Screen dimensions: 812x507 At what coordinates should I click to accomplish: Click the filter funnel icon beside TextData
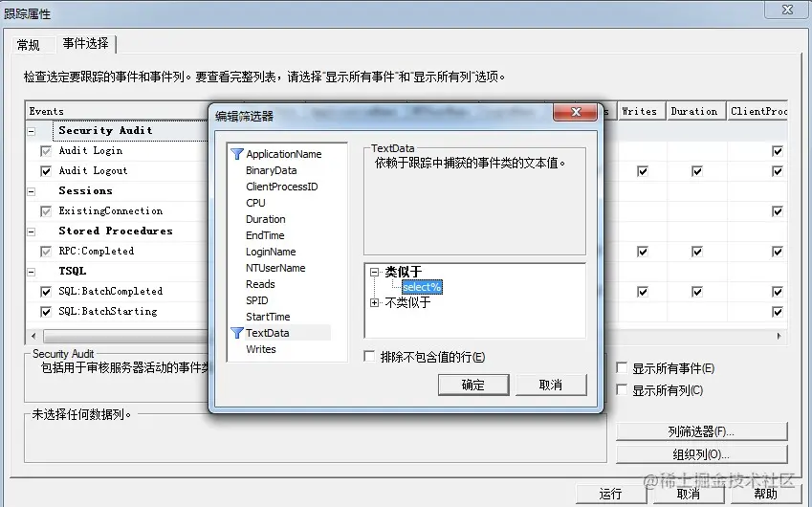(236, 333)
